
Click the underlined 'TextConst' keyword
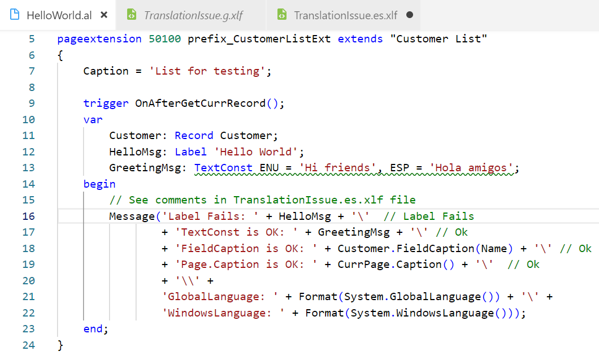click(223, 168)
